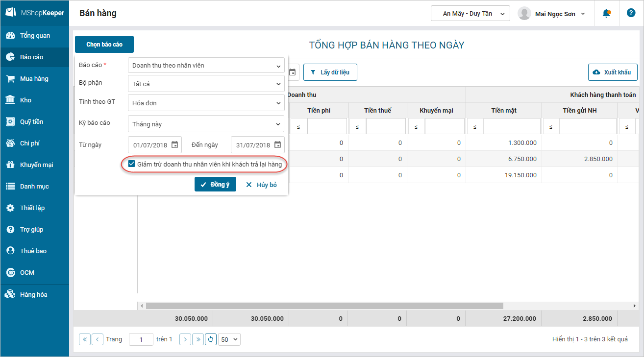
Task: Go to the previous page
Action: point(98,339)
